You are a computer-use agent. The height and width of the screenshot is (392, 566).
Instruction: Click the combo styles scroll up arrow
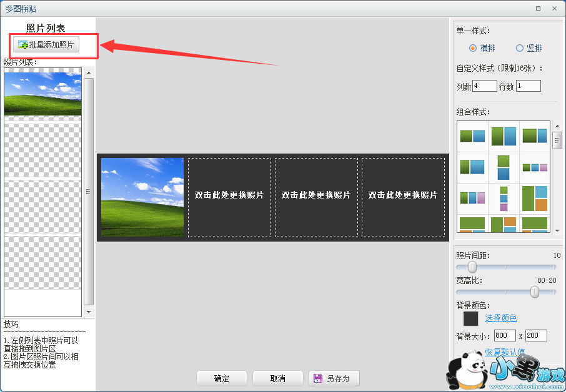557,126
